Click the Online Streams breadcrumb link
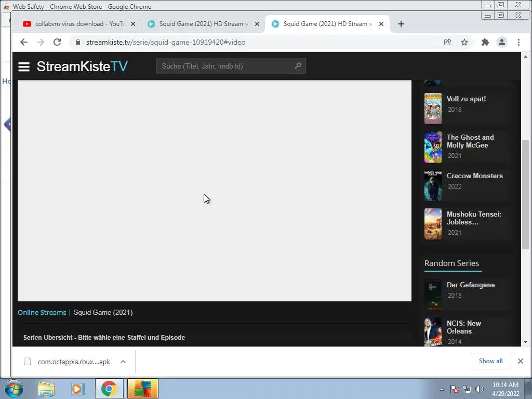 coord(42,312)
